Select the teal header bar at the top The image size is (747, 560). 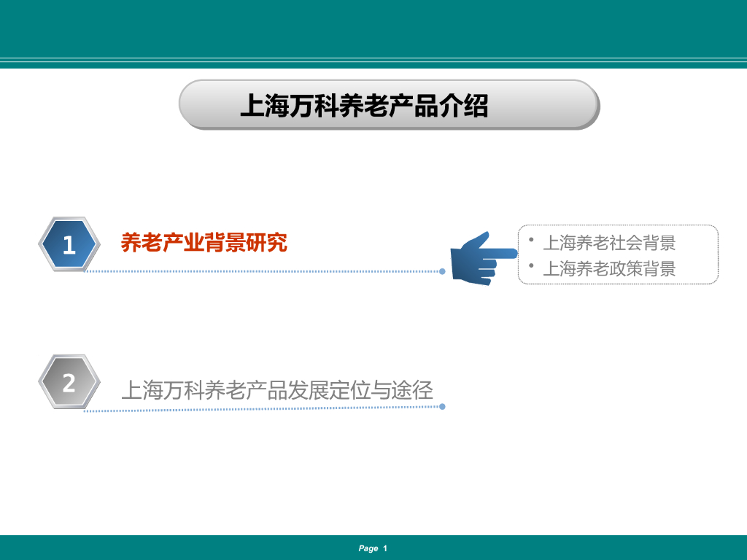[373, 29]
